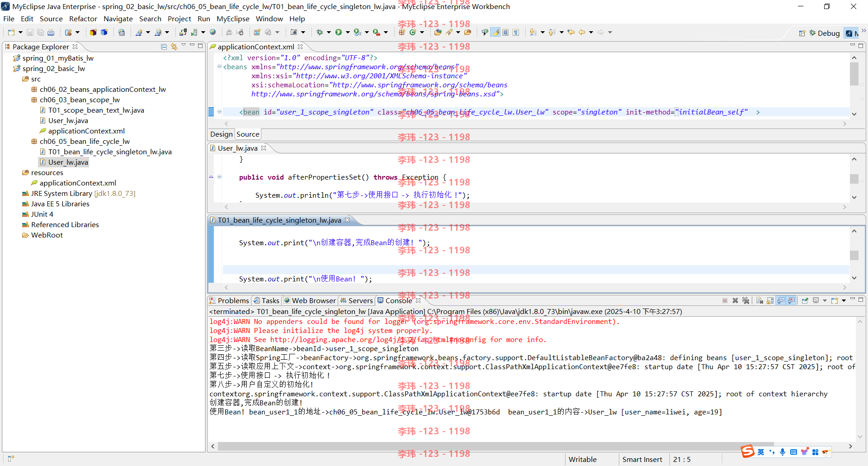Click the green Run toolbar icon
The height and width of the screenshot is (466, 868).
tap(338, 32)
